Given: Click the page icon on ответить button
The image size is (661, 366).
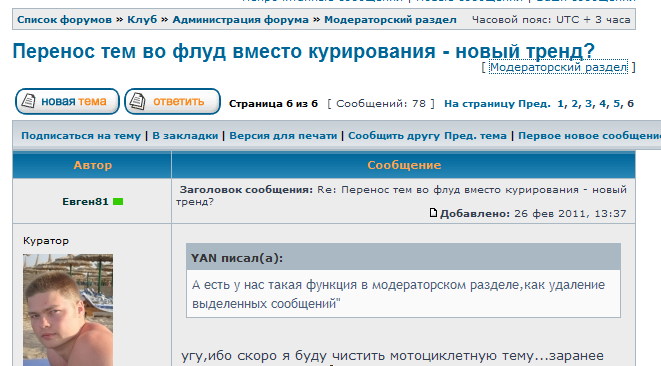Looking at the screenshot, I should 137,101.
